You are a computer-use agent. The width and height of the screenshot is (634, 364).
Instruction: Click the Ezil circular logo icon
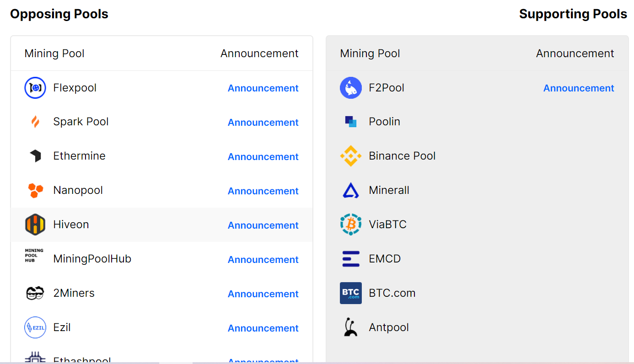[35, 327]
